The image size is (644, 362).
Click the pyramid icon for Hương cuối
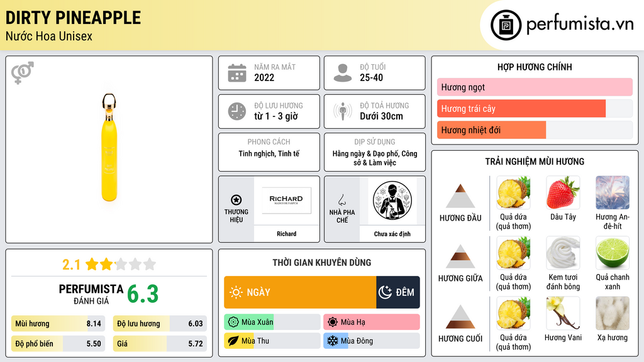coord(460,317)
